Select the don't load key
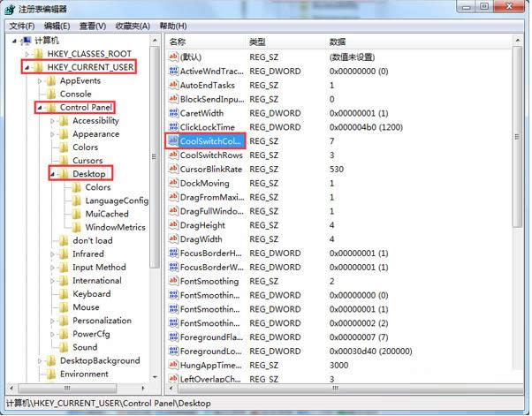Viewport: 532px width, 416px height. click(92, 241)
